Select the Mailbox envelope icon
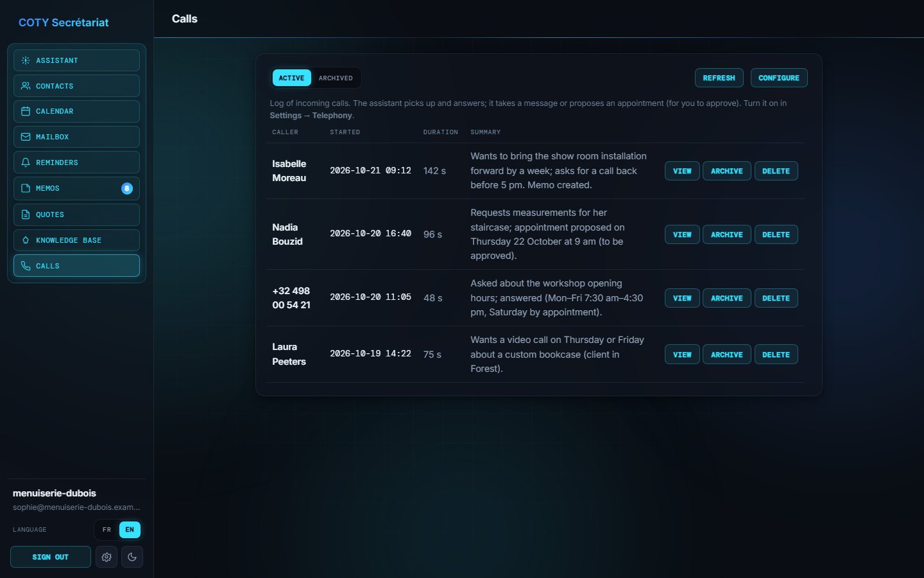The width and height of the screenshot is (924, 578). [x=26, y=137]
